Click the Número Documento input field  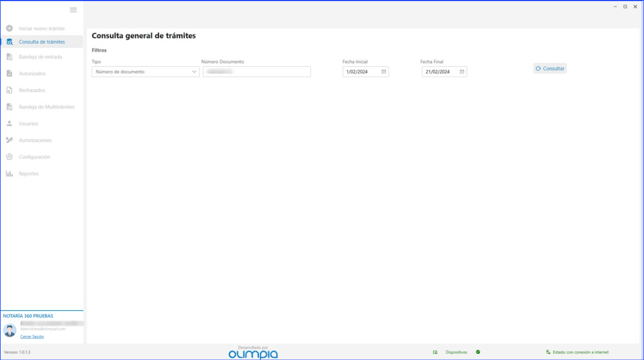pyautogui.click(x=257, y=72)
